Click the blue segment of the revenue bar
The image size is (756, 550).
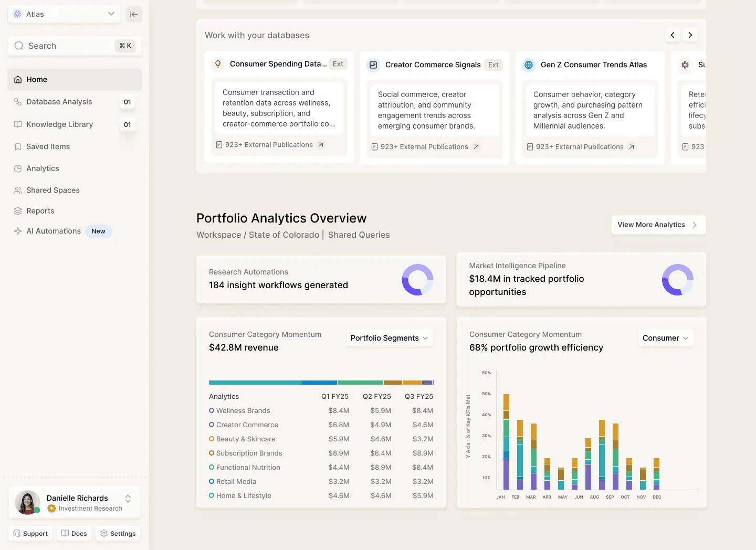[x=319, y=383]
